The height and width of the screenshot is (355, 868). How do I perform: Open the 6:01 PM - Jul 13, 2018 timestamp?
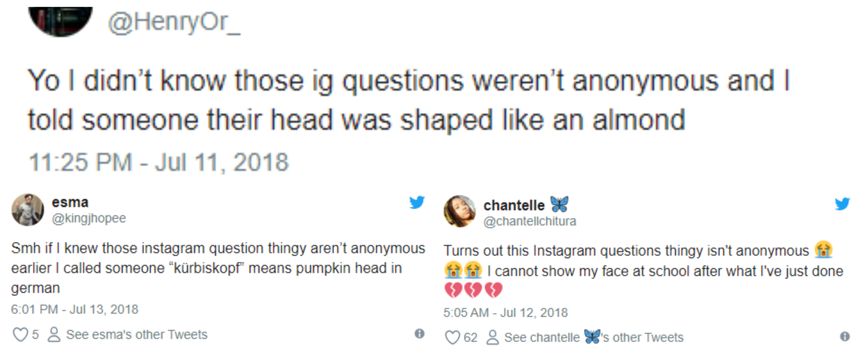click(74, 309)
